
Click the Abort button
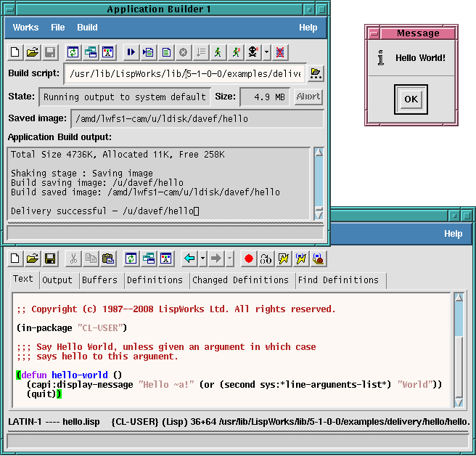(308, 97)
